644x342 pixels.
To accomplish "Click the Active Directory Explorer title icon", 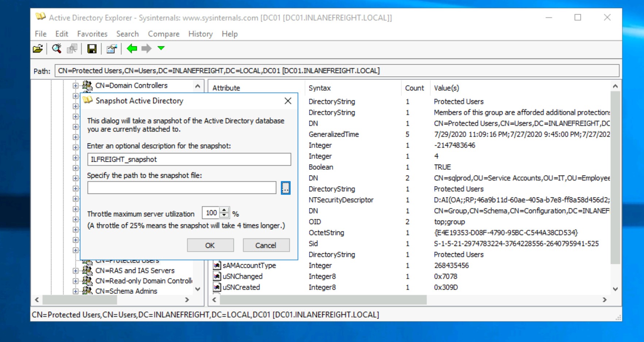I will (41, 17).
